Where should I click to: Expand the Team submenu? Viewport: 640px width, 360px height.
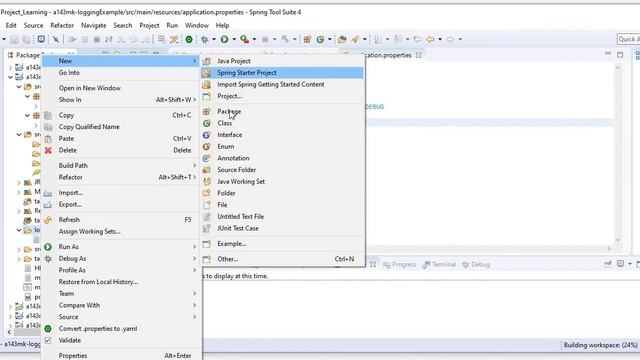coord(122,293)
